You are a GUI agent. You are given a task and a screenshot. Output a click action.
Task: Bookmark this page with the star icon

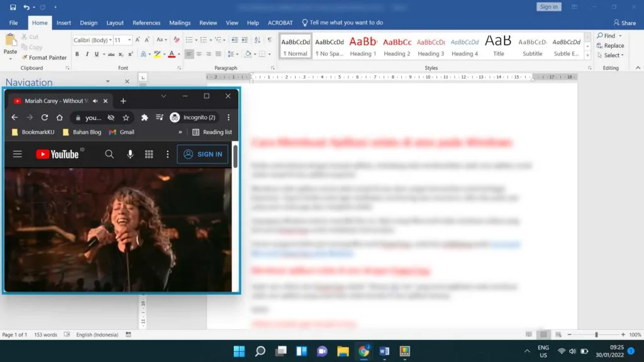point(126,118)
